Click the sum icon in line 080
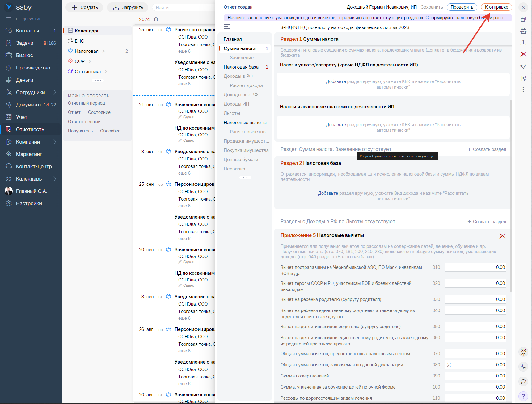The width and height of the screenshot is (532, 404). (x=449, y=365)
